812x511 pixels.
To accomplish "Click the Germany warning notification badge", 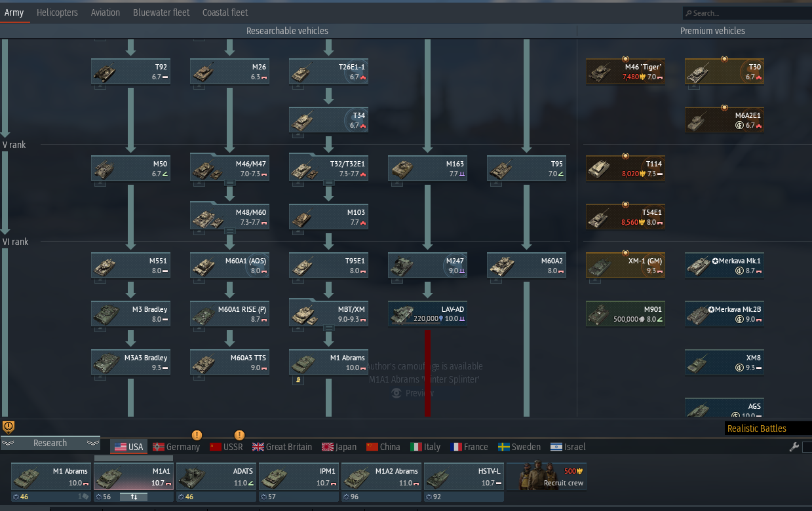I will point(196,435).
